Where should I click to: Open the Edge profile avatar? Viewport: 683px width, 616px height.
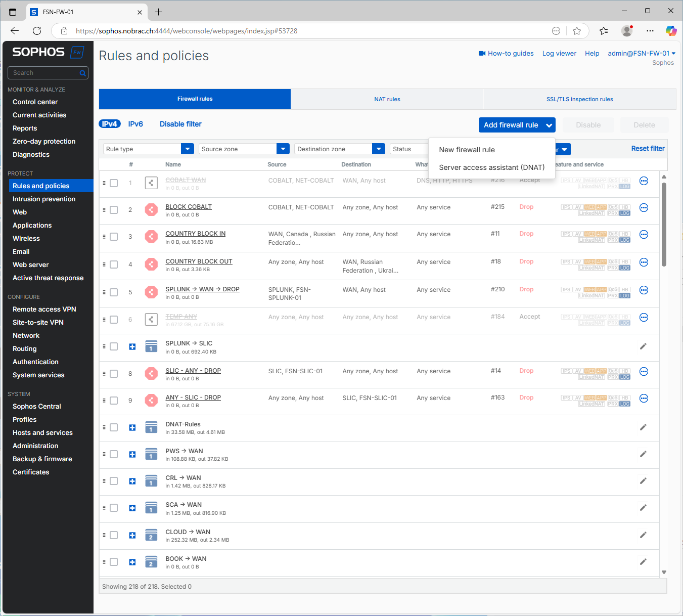click(x=627, y=31)
